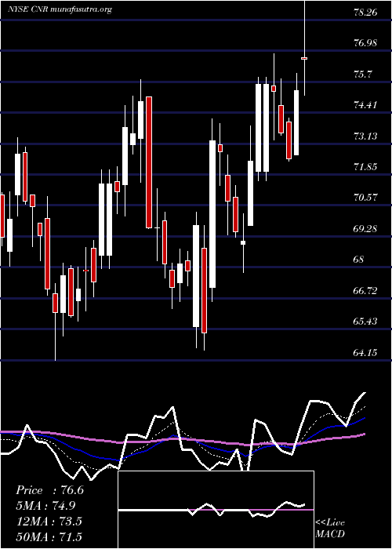Click the 78.26 price axis label

pyautogui.click(x=365, y=13)
